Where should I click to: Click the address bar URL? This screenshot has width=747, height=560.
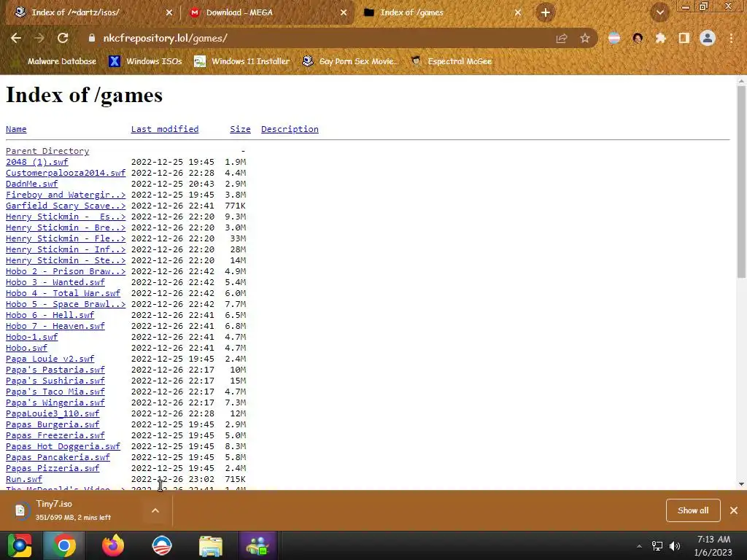[x=166, y=38]
